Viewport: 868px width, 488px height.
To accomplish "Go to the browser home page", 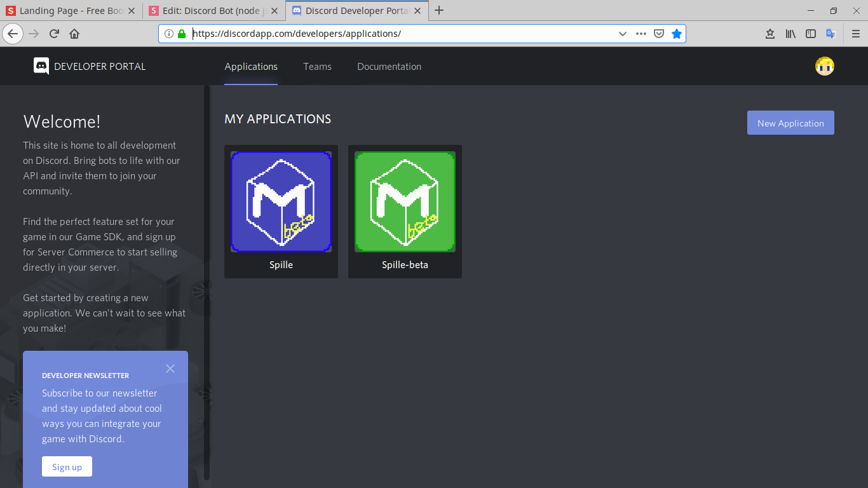I will tap(74, 34).
